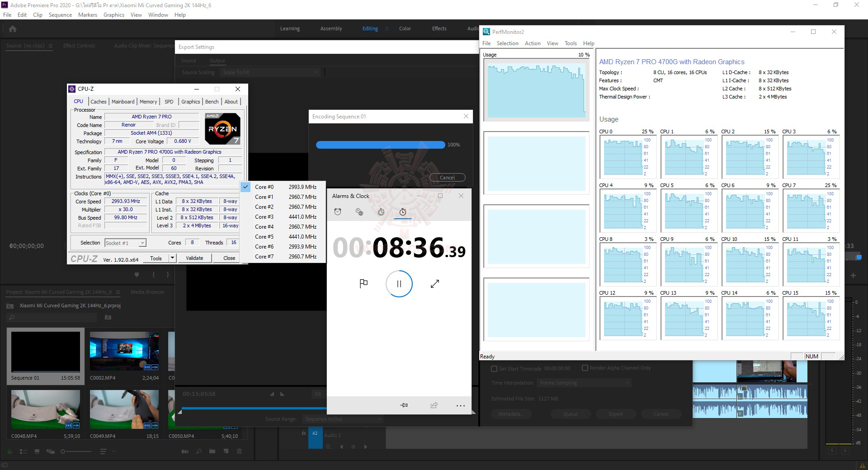
Task: Click the Metadata button in Export Settings
Action: click(x=510, y=414)
